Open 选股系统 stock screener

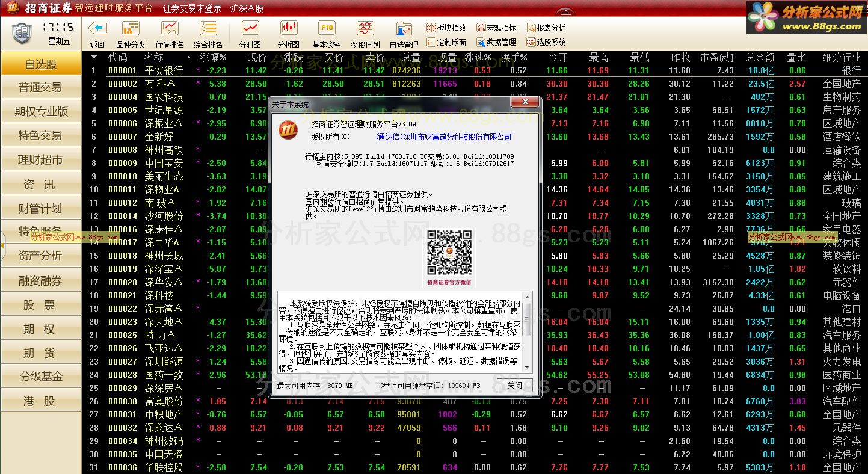pyautogui.click(x=546, y=42)
